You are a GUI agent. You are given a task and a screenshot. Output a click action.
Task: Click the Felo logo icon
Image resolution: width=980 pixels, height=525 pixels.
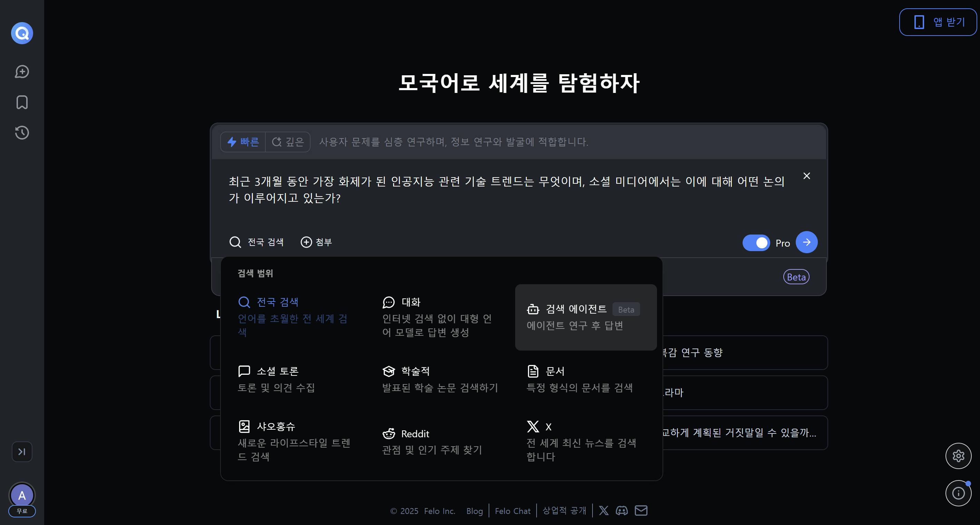pyautogui.click(x=22, y=33)
